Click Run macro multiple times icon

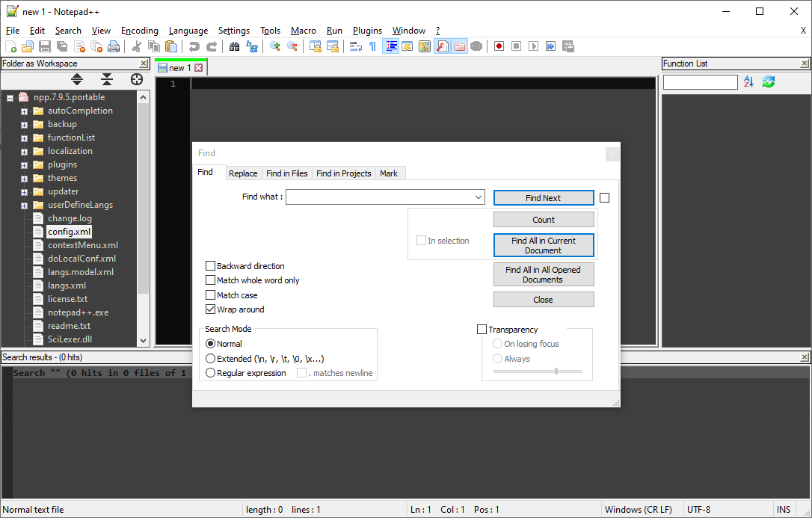[550, 46]
